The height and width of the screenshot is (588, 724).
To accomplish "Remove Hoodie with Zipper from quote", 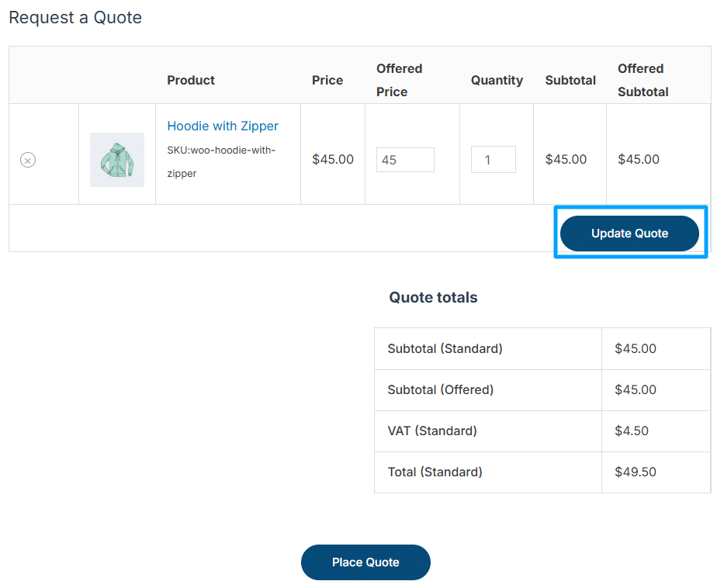I will 28,160.
